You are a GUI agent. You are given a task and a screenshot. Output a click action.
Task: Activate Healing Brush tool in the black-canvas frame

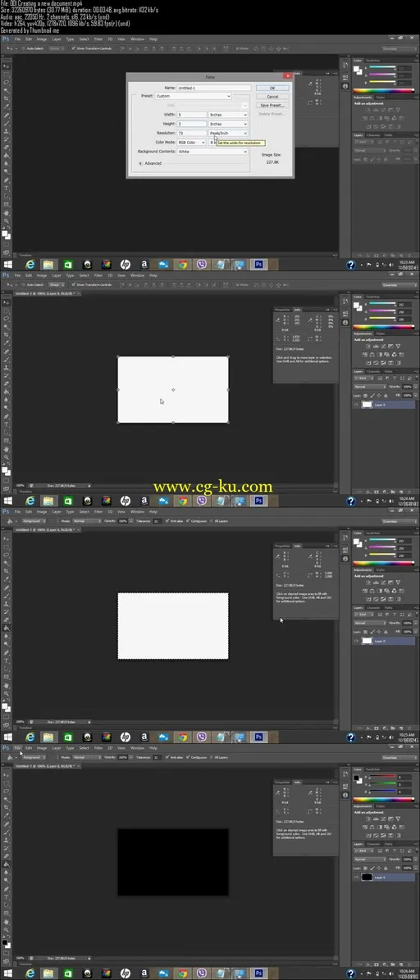pyautogui.click(x=7, y=823)
